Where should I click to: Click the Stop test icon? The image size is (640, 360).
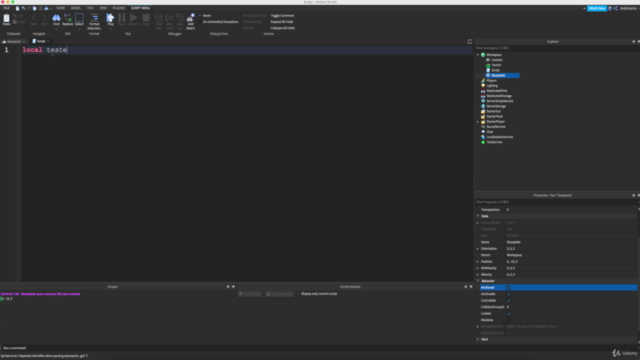point(146,18)
